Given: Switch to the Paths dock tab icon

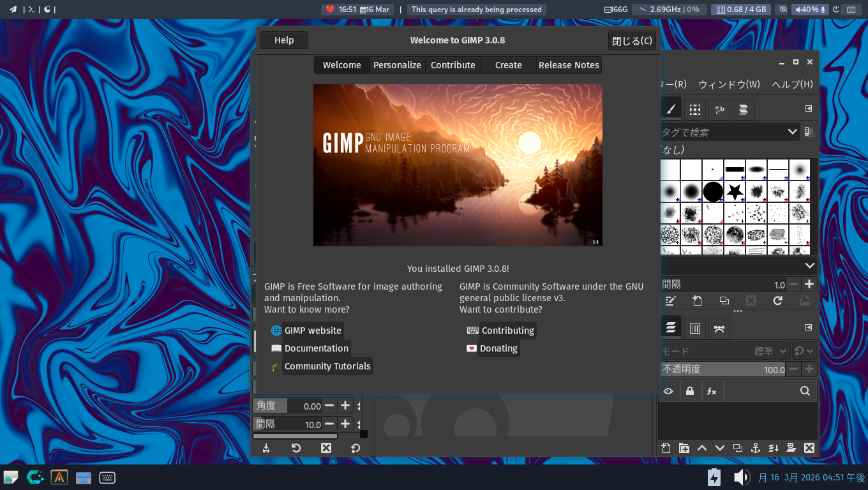Looking at the screenshot, I should 719,329.
